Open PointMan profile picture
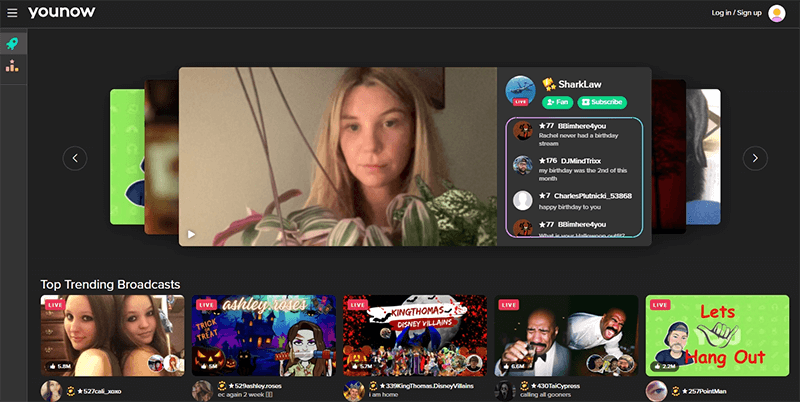This screenshot has width=800, height=402. [x=656, y=391]
